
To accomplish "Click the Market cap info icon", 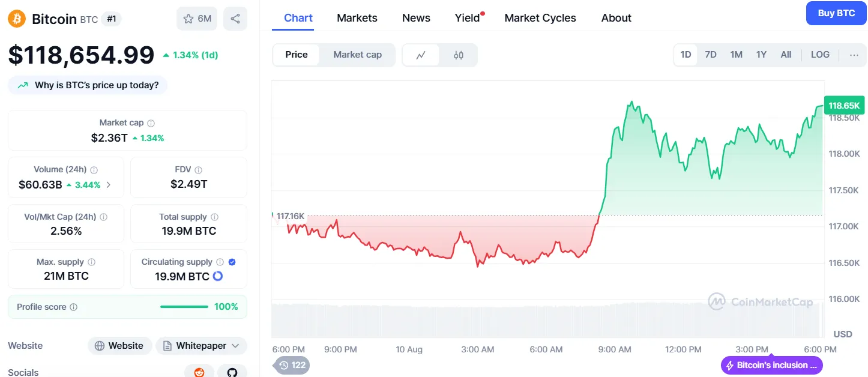I will [151, 123].
